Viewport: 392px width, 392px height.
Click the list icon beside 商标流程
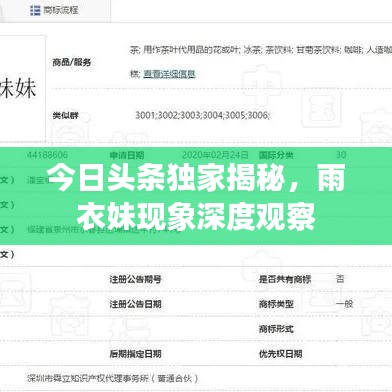pos(35,10)
